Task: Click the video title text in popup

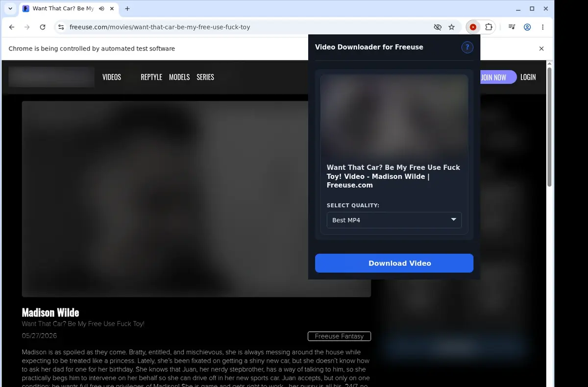Action: coord(393,176)
